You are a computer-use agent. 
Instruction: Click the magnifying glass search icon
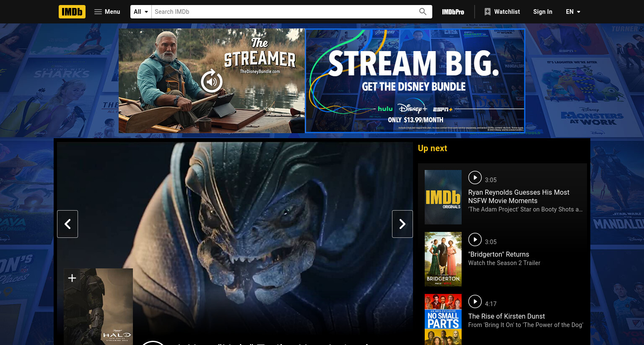423,12
